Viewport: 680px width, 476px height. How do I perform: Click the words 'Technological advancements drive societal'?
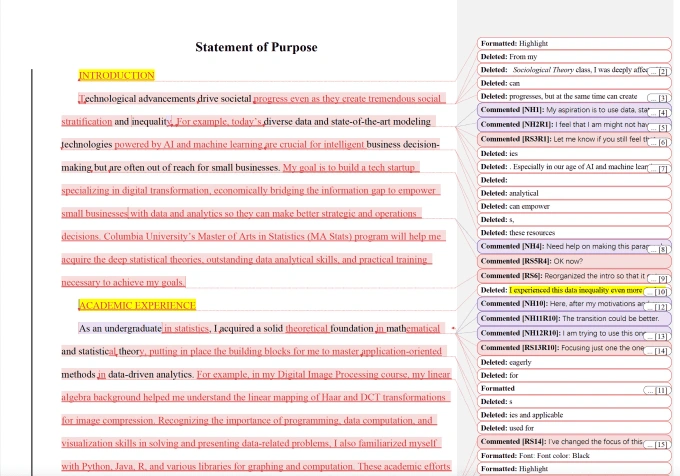tap(165, 98)
